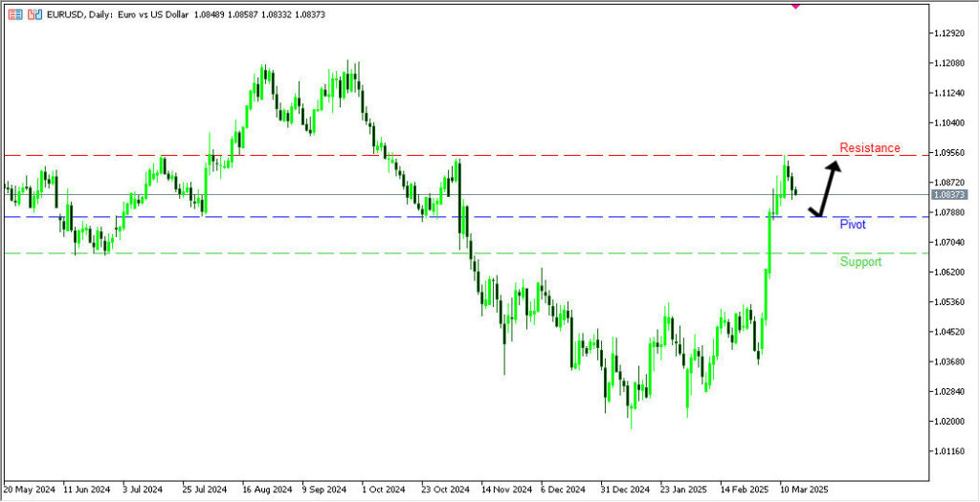The image size is (980, 502).
Task: Select the blue "Pivot" label
Action: [853, 224]
